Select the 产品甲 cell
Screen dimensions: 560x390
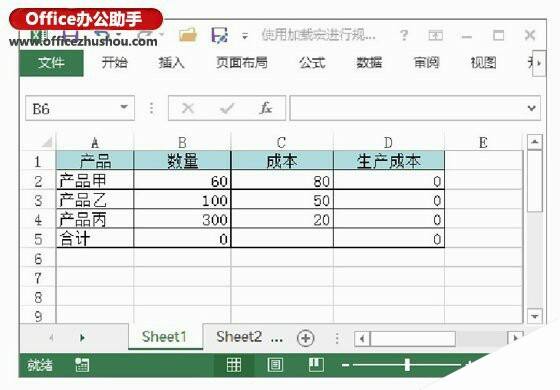coord(95,181)
